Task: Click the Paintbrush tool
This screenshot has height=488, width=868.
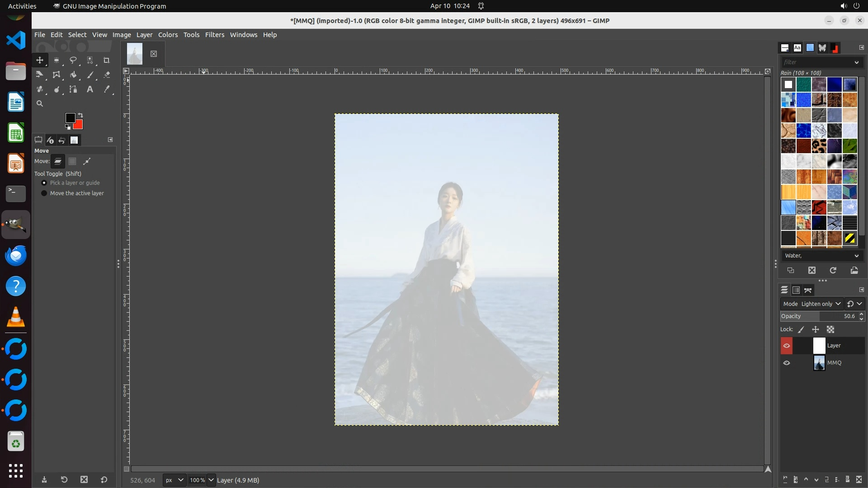Action: click(x=90, y=75)
